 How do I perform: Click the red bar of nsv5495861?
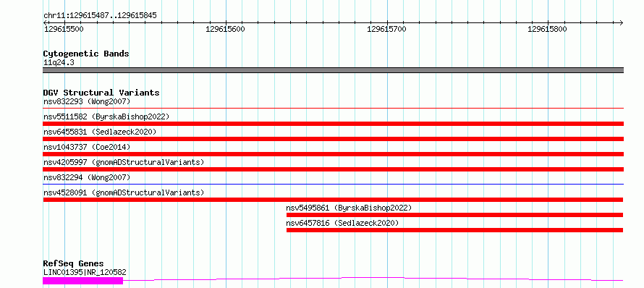click(x=454, y=215)
